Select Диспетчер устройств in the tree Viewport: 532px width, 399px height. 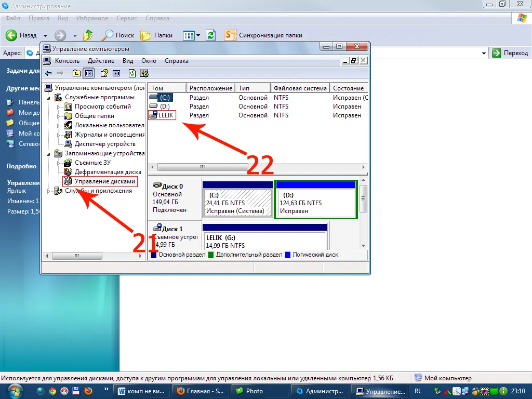click(105, 144)
